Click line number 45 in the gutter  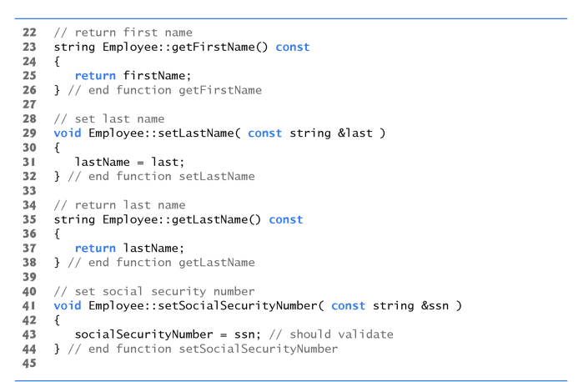[29, 363]
